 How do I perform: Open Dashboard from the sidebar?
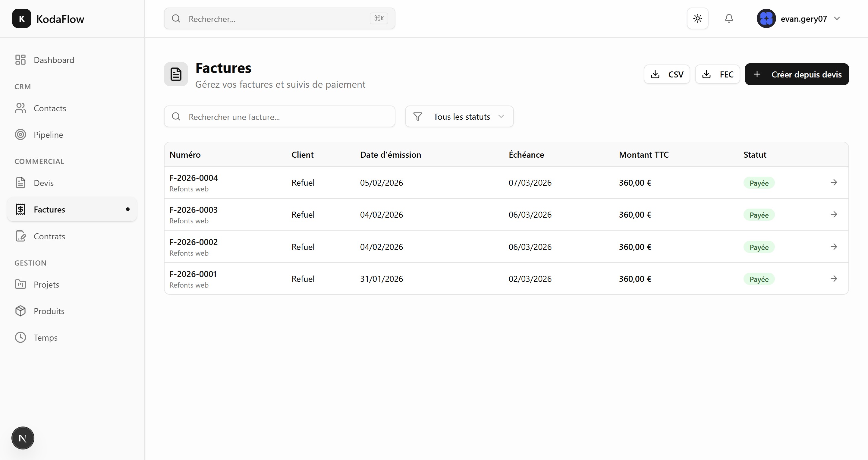[54, 60]
